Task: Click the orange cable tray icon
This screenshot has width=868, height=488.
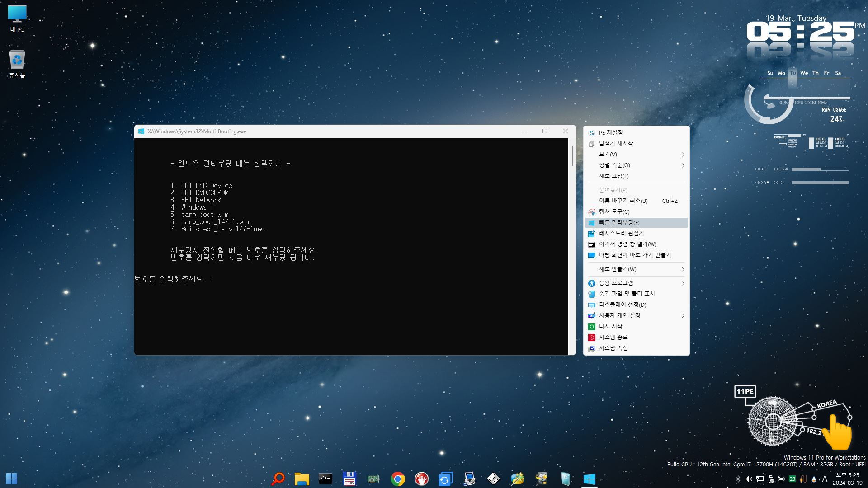Action: pos(803,479)
